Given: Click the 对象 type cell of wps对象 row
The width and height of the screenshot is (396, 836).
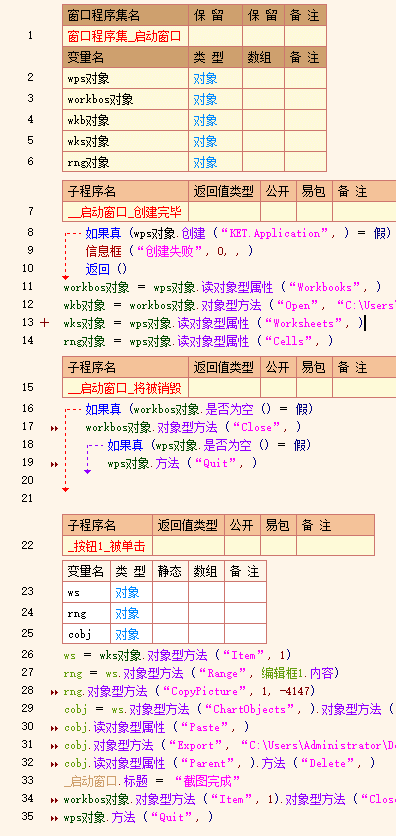Looking at the screenshot, I should (215, 78).
